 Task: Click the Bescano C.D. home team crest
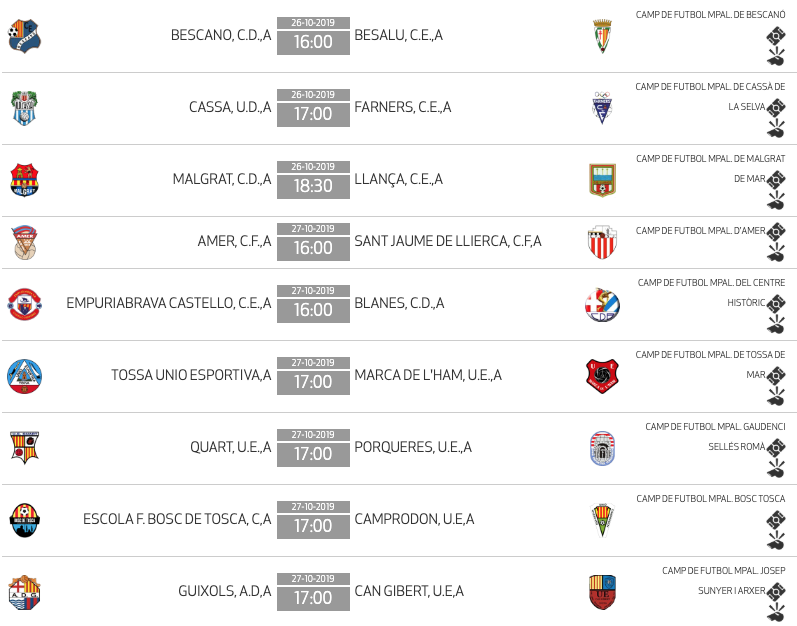(x=25, y=36)
